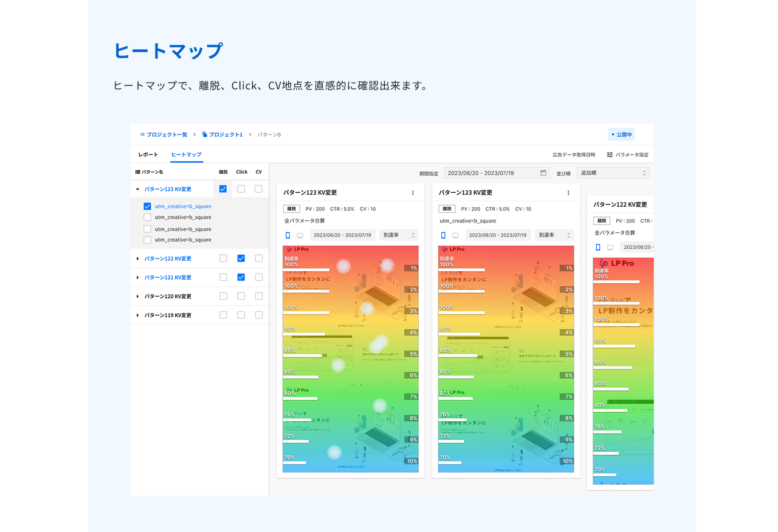
Task: Click the 期間指定 date range field
Action: pos(497,173)
